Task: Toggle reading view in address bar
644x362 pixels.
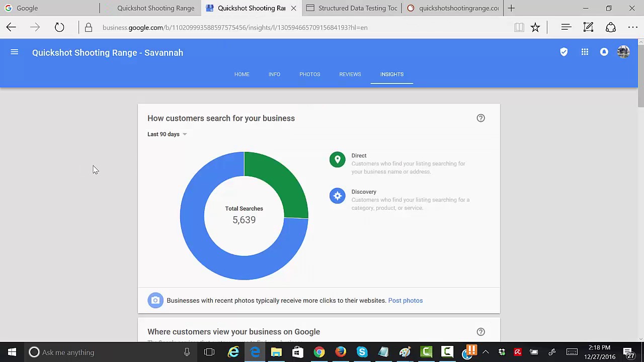Action: coord(519,28)
